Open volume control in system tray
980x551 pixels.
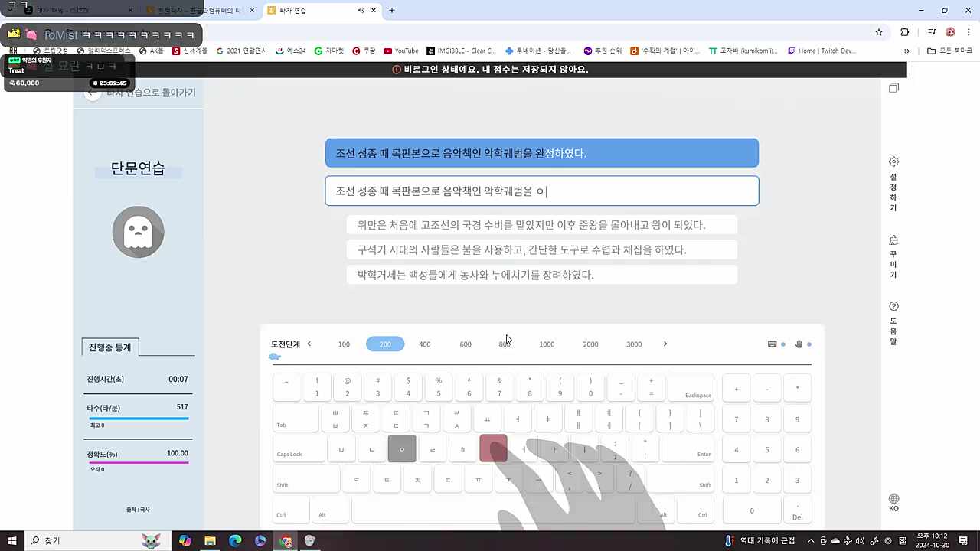pyautogui.click(x=861, y=541)
